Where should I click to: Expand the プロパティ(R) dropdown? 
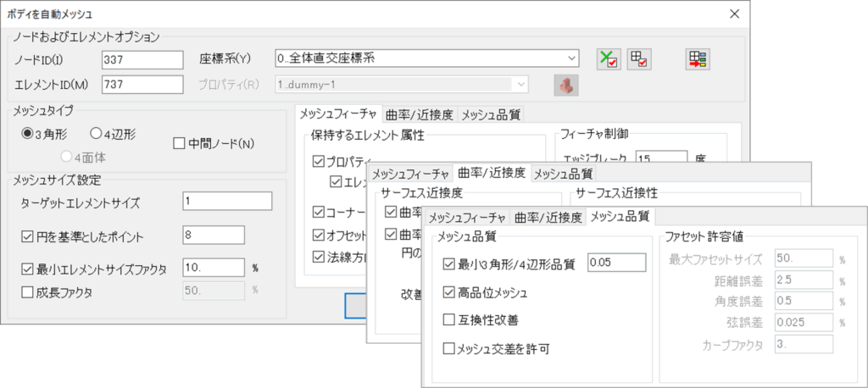[x=520, y=85]
